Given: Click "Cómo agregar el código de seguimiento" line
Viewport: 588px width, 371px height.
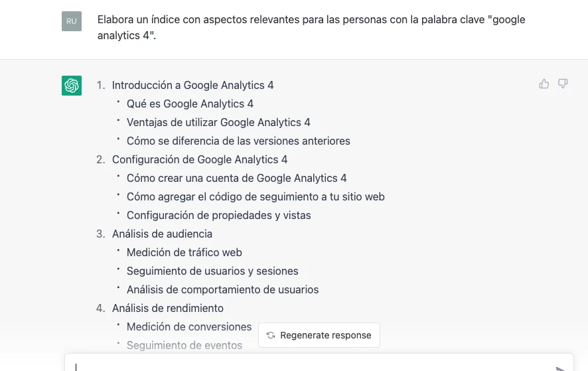Looking at the screenshot, I should pos(256,196).
